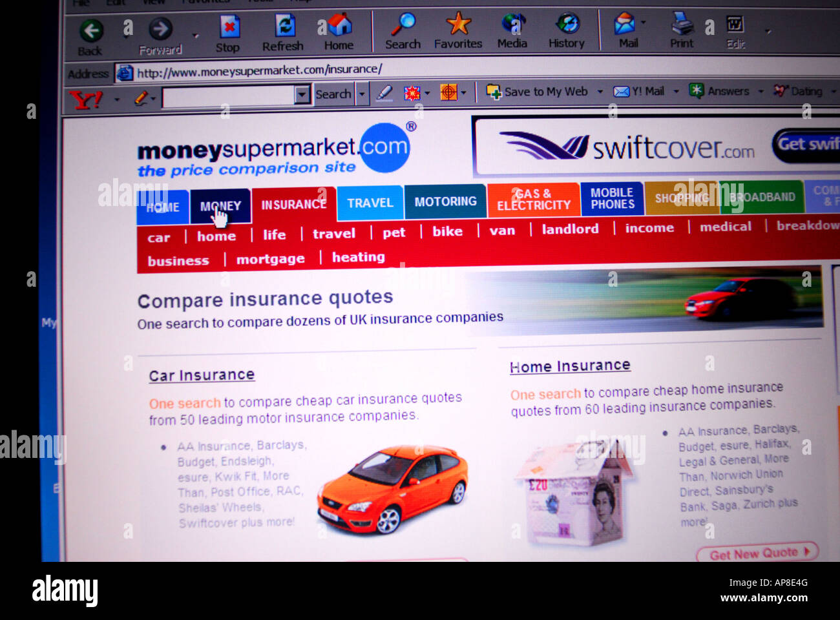840x620 pixels.
Task: Click the Yahoo toolbar pencil settings icon
Action: point(141,98)
